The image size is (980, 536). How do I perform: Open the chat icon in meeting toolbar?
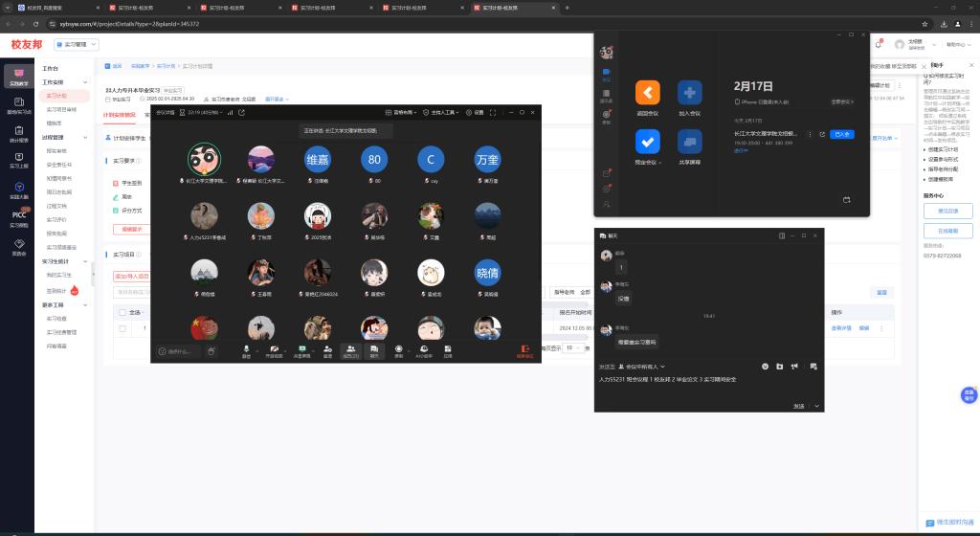tap(374, 350)
